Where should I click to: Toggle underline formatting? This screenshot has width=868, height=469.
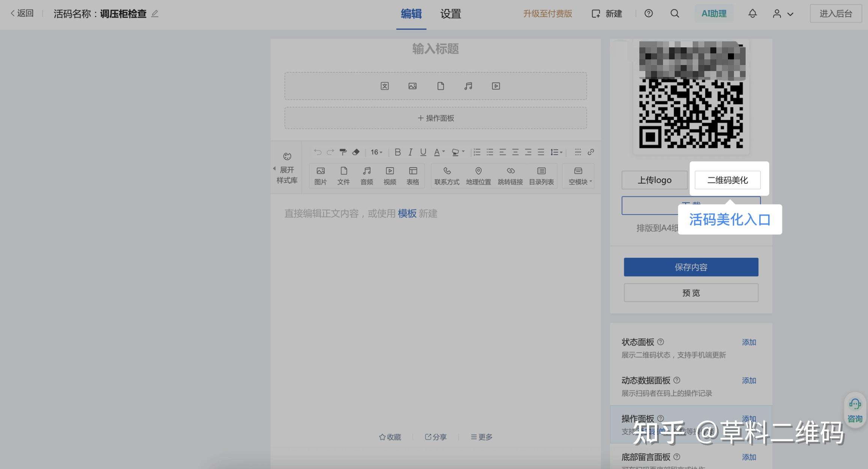click(x=423, y=152)
